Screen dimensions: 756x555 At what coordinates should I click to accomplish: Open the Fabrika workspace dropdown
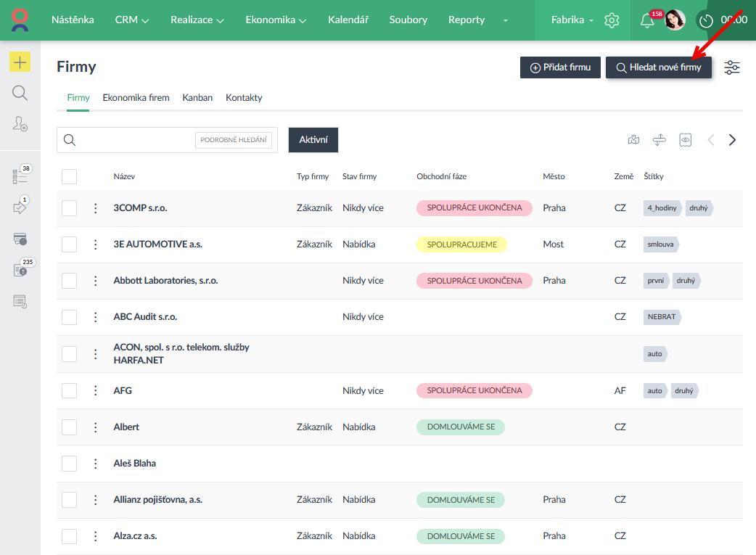click(x=572, y=20)
